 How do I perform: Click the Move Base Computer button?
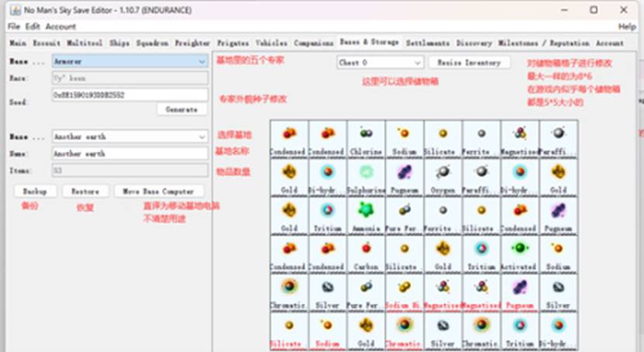[159, 192]
